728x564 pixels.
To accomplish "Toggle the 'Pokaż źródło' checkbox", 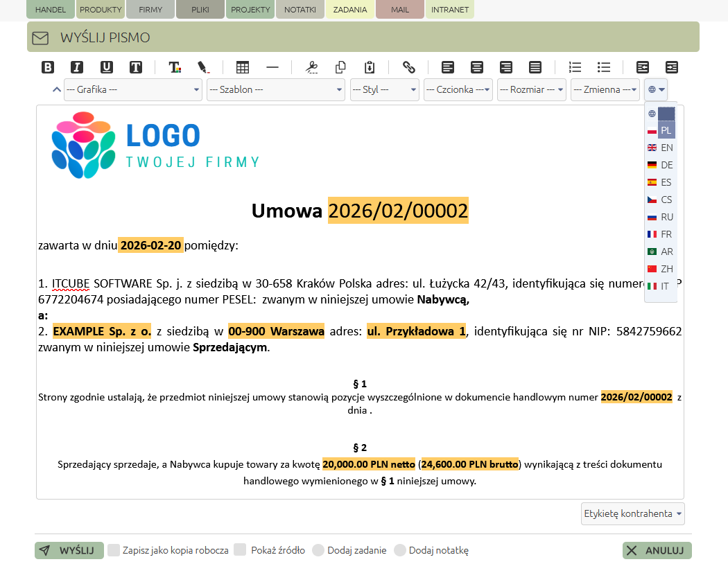I will click(x=241, y=550).
